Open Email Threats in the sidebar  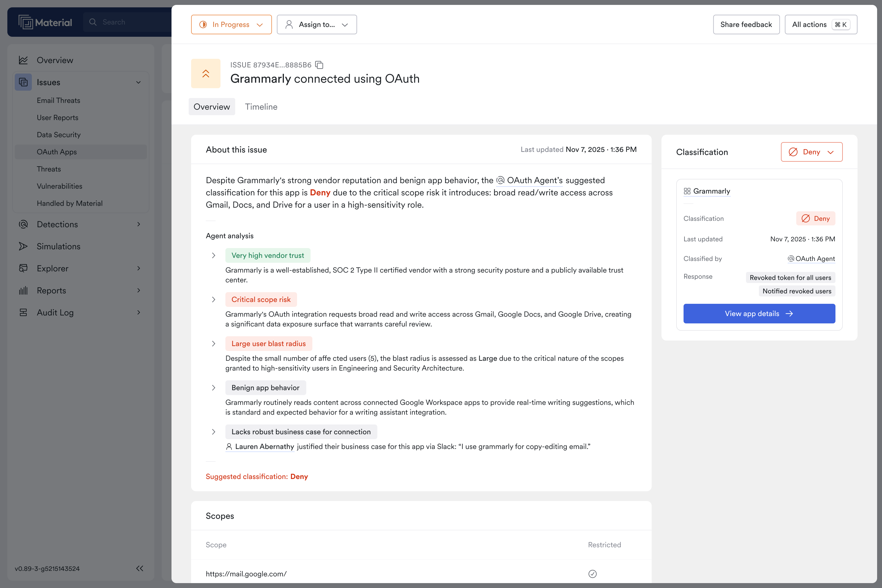58,100
